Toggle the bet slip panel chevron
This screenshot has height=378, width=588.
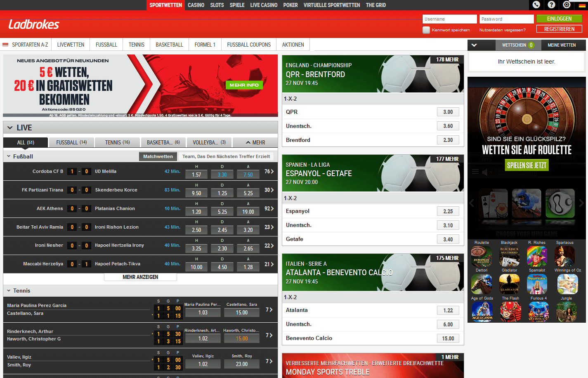click(474, 45)
